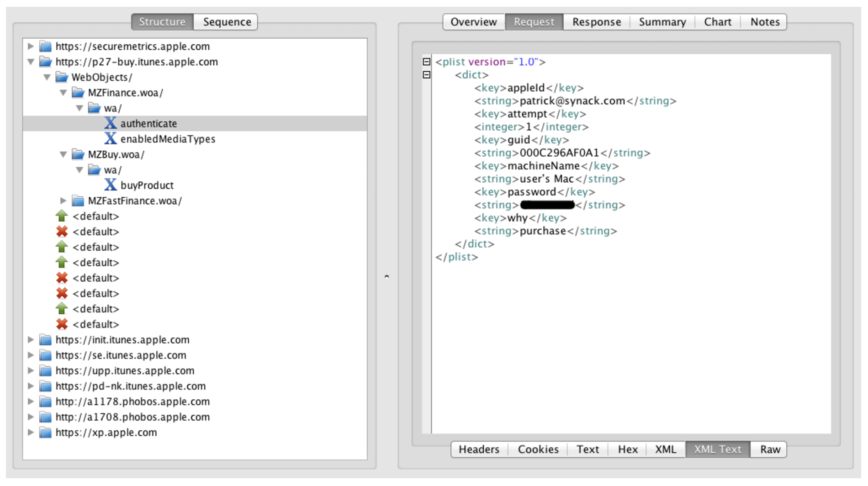Select the http://a1708.phobos.apple.com row
Viewport: 868px width, 486px height.
195,417
